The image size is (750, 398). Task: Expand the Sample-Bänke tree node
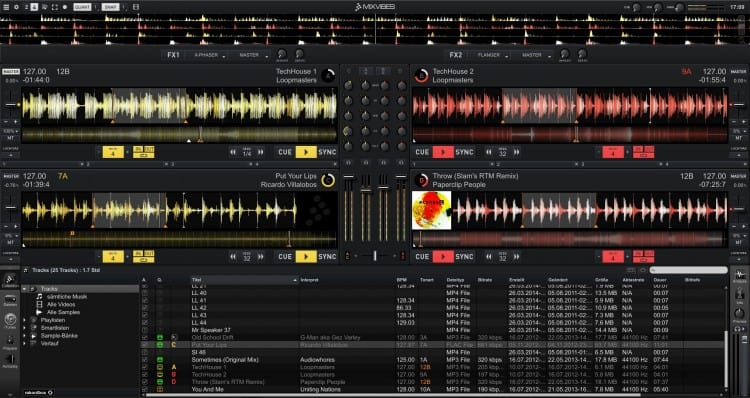click(25, 336)
